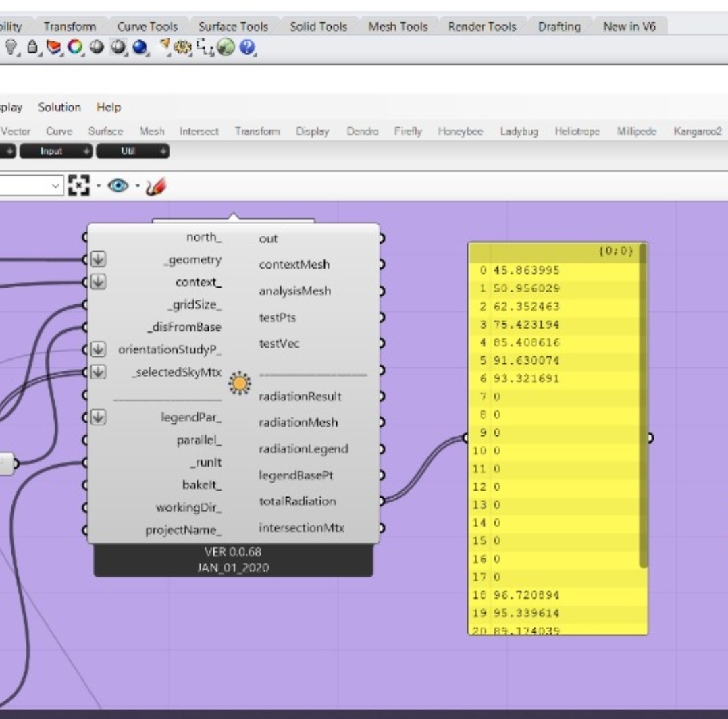728x719 pixels.
Task: Click the blue sphere render icon
Action: (x=140, y=47)
